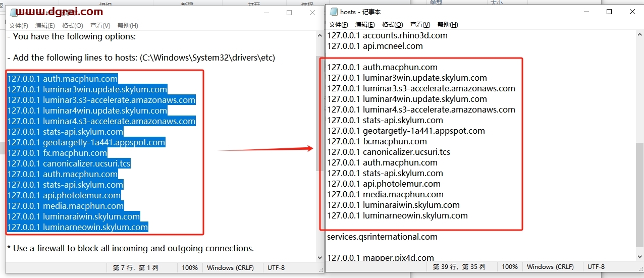
Task: Click scroll-down arrow in hosts window
Action: point(639,256)
